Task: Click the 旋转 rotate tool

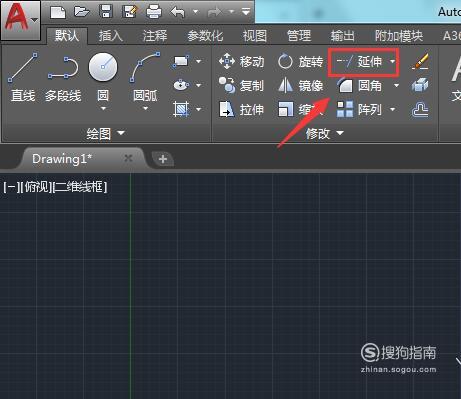Action: coord(300,62)
